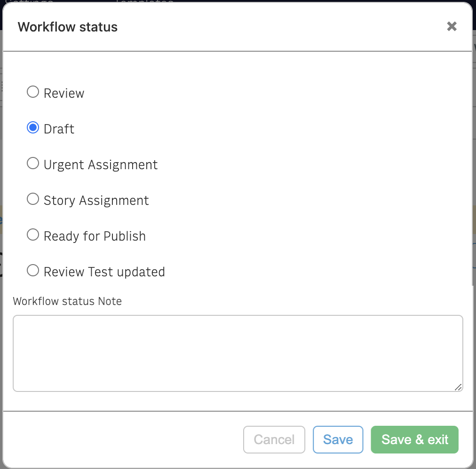Image resolution: width=476 pixels, height=469 pixels.
Task: Click the Cancel button
Action: 274,439
